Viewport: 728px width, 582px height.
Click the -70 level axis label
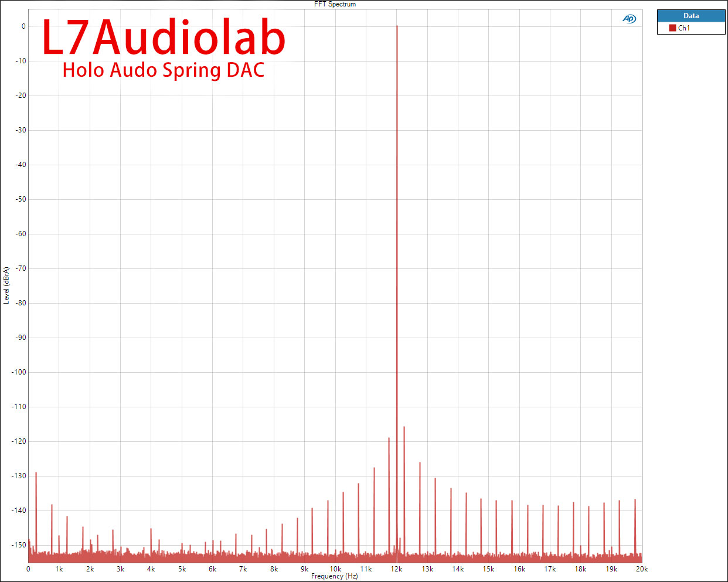(x=21, y=268)
